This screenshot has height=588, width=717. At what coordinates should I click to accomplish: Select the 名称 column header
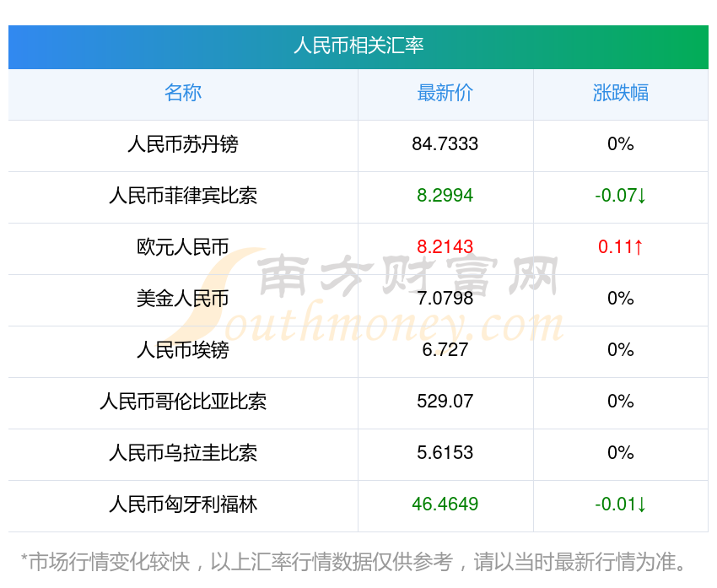pyautogui.click(x=183, y=93)
